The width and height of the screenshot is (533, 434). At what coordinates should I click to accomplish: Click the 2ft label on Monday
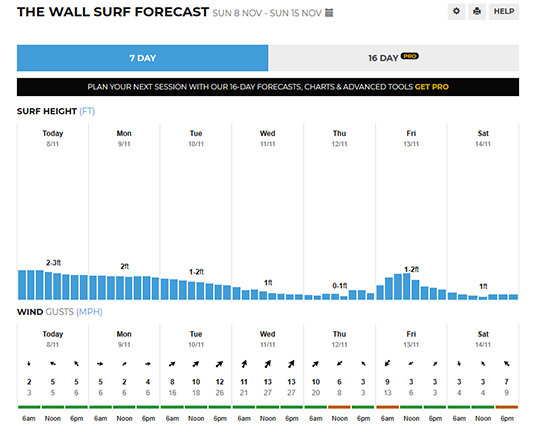click(124, 266)
